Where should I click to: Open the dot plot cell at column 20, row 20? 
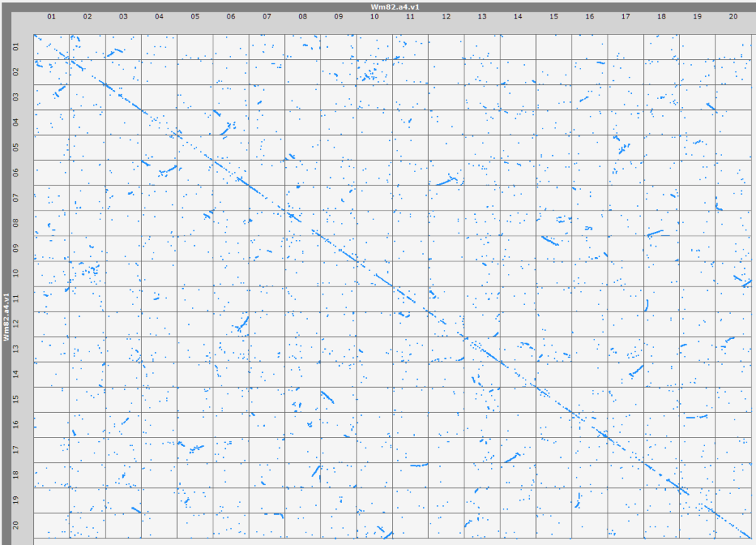[x=733, y=526]
